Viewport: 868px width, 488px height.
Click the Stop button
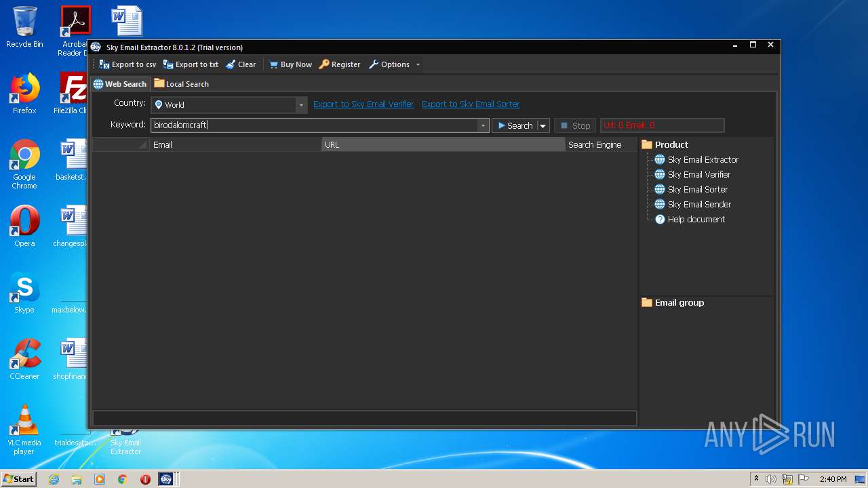coord(575,125)
